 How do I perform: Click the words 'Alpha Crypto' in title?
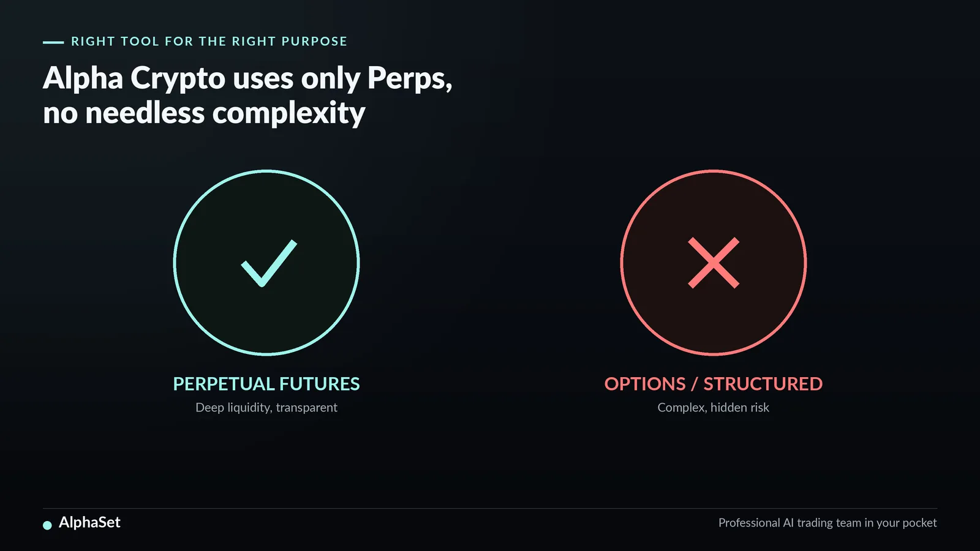[x=134, y=78]
